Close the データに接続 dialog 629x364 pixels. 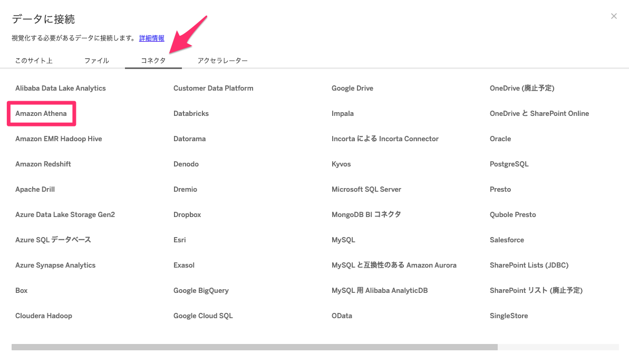(614, 16)
